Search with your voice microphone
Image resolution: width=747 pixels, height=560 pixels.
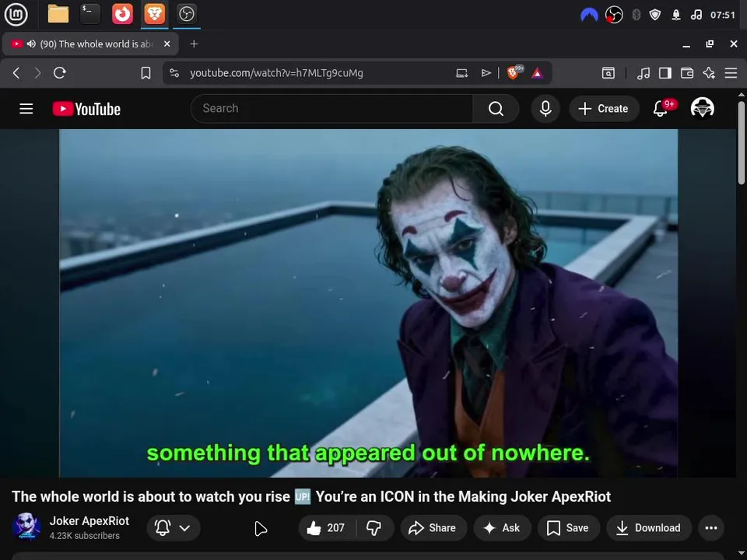pos(545,109)
